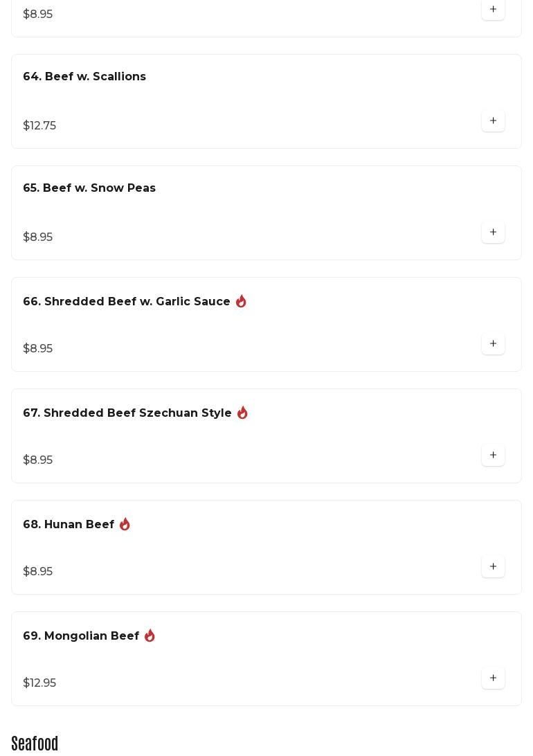The image size is (533, 756).
Task: Click plus button on topmost $8.95 item
Action: (x=493, y=10)
